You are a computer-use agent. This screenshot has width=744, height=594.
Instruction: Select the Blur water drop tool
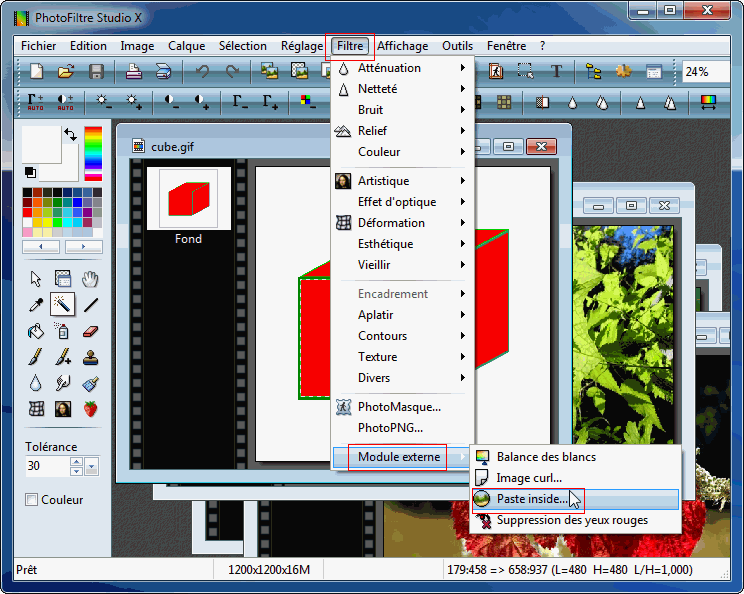36,383
